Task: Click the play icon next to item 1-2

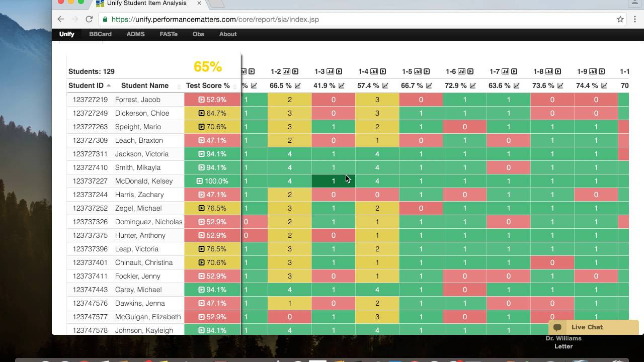Action: (295, 71)
